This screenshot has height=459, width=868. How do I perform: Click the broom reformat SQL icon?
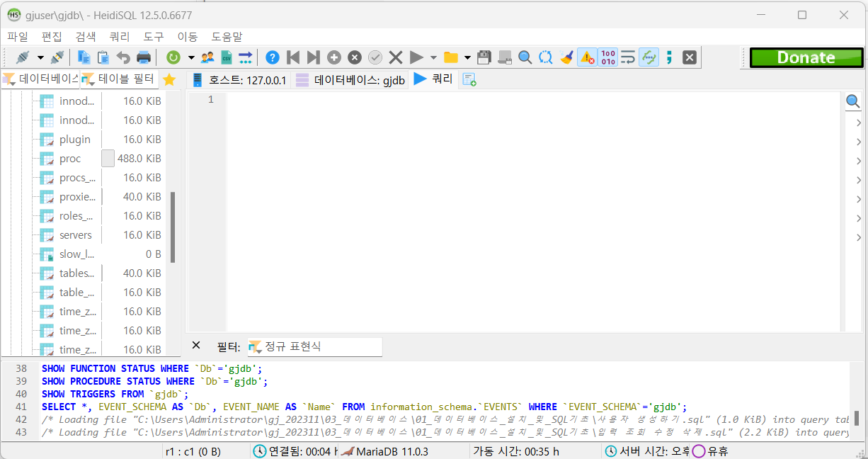coord(566,57)
